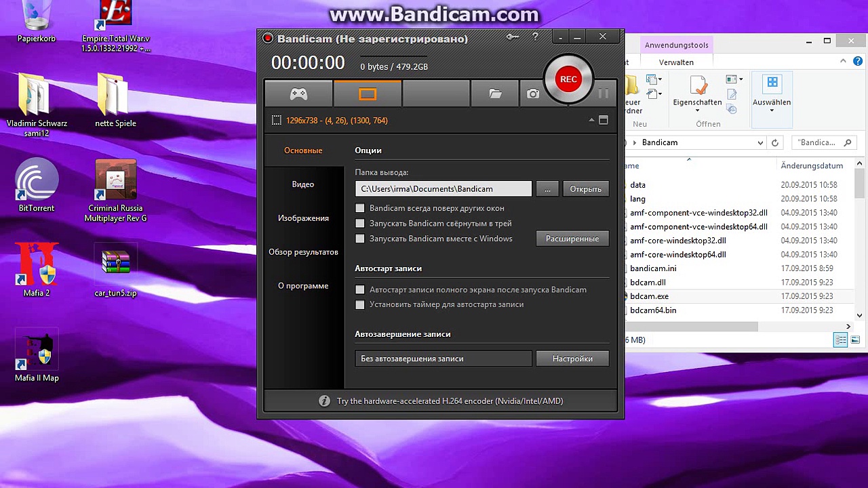Start recording with the red REC button

pos(568,79)
